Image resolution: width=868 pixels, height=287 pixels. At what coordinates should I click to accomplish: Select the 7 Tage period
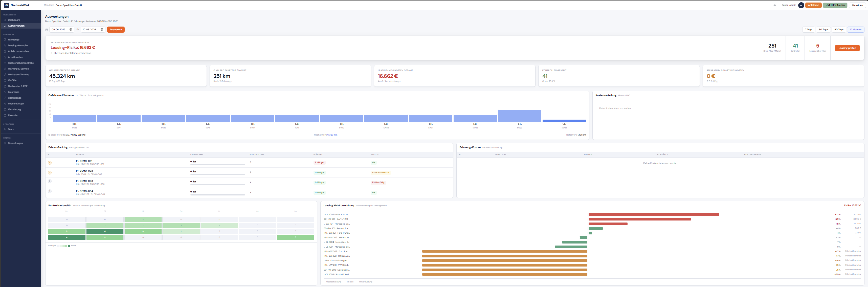point(809,30)
